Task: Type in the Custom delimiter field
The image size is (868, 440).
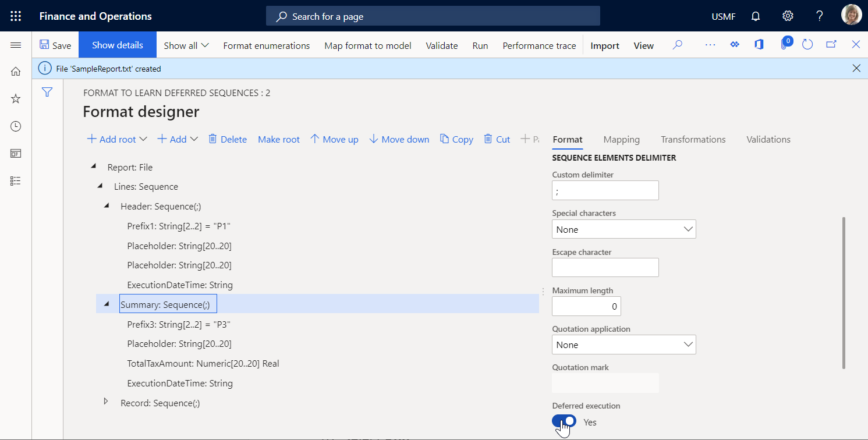Action: click(x=605, y=190)
